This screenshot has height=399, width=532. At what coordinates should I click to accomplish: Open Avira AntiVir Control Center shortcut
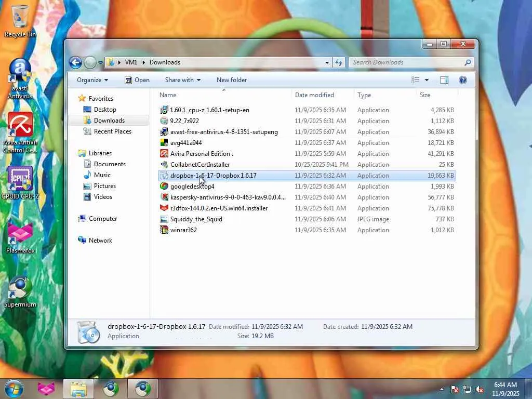pos(20,133)
